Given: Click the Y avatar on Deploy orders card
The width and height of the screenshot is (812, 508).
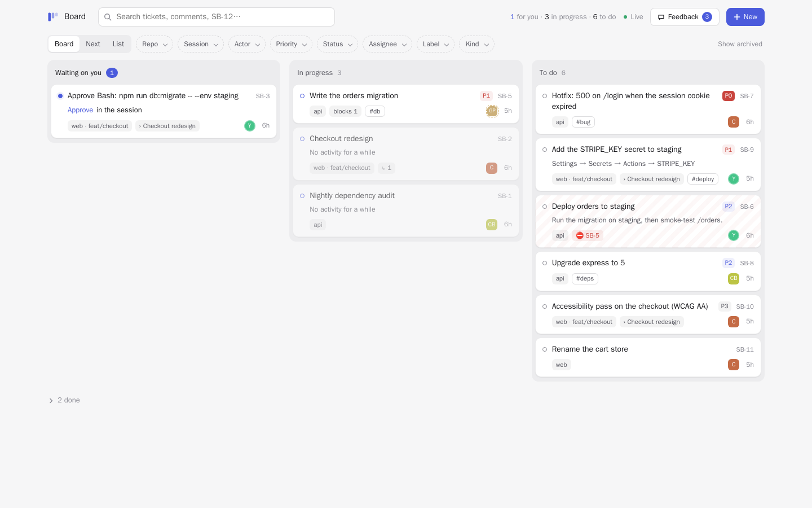Looking at the screenshot, I should [734, 235].
